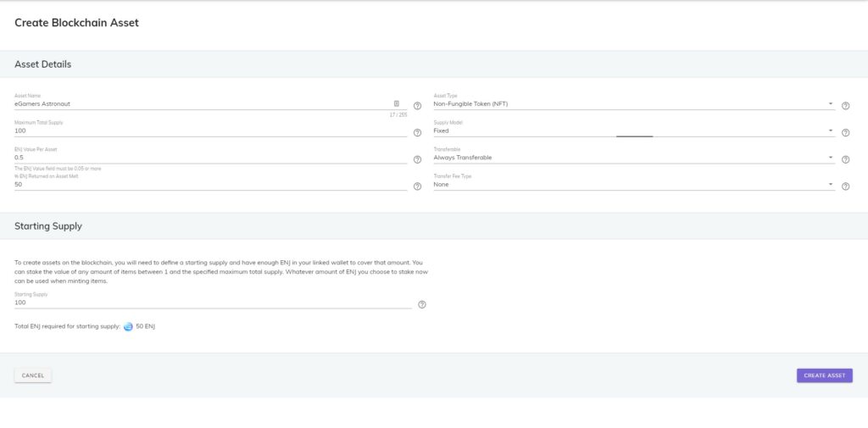
Task: Click the help icon beside Starting Supply
Action: click(x=422, y=304)
